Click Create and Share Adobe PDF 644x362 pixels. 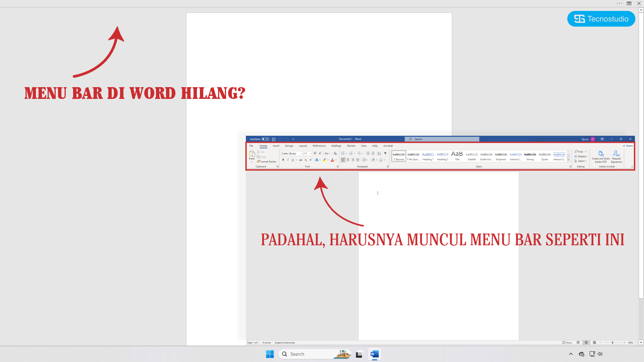(601, 157)
